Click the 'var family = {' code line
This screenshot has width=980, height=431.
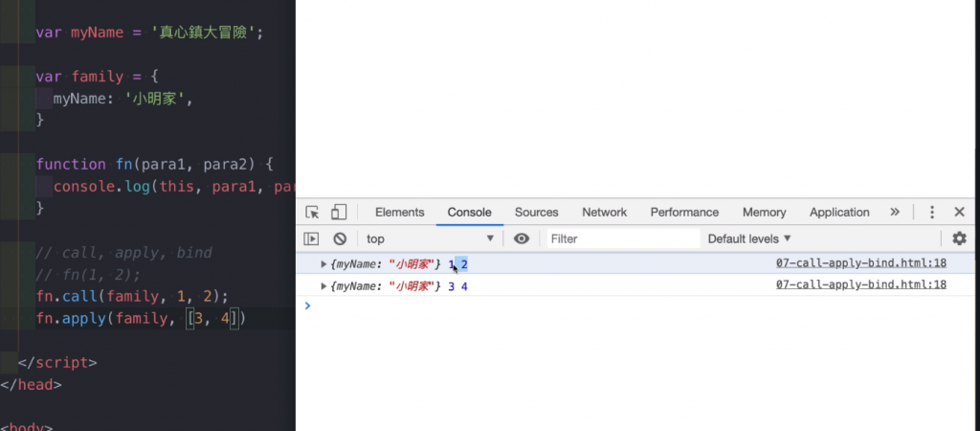98,77
